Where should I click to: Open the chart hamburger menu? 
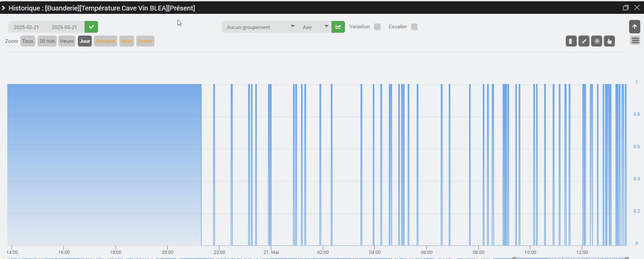click(x=635, y=41)
